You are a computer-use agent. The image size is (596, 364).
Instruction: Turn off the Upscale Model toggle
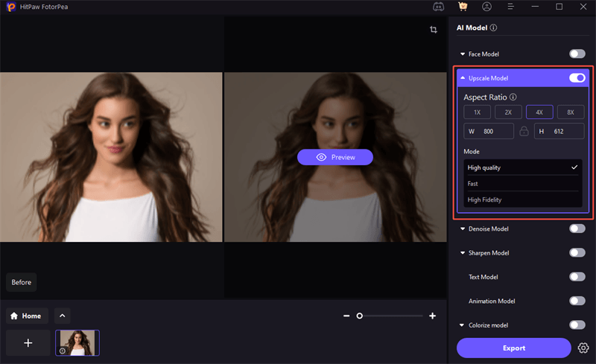click(577, 78)
